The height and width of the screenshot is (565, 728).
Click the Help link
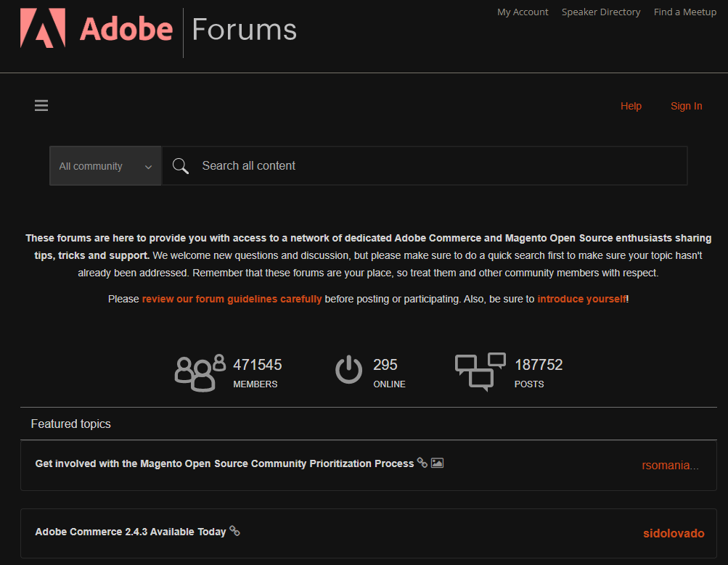click(x=631, y=106)
